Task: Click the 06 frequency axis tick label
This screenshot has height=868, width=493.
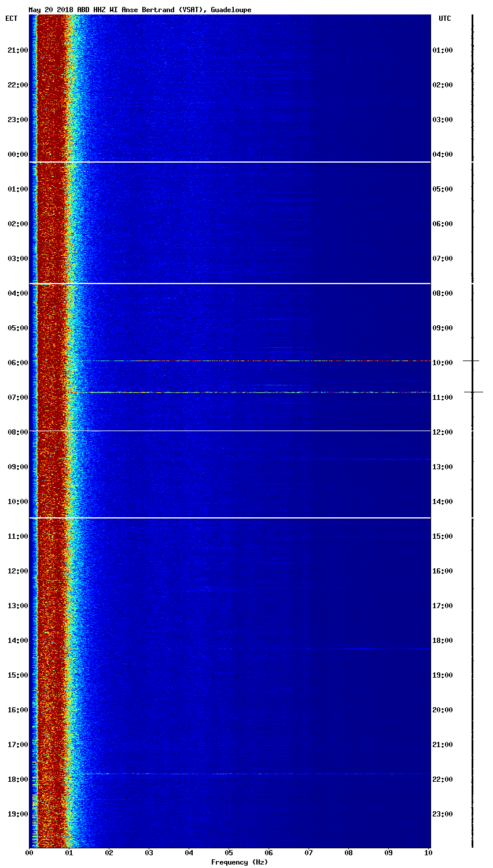Action: [269, 853]
